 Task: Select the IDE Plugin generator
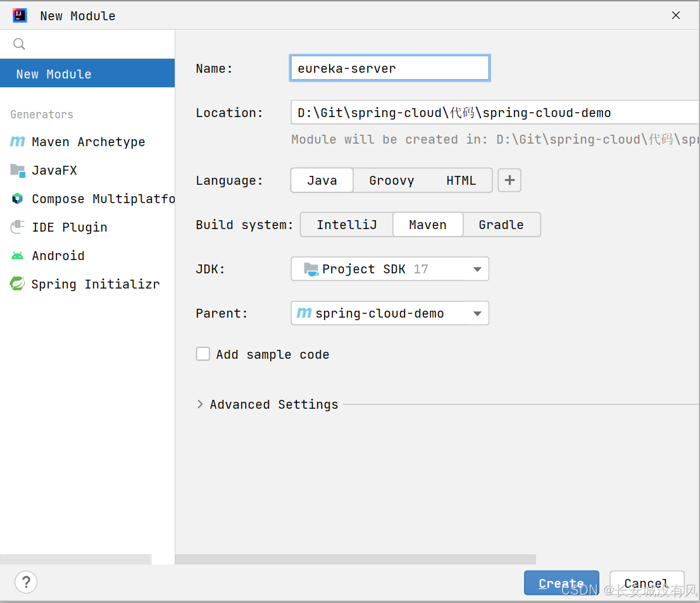point(87,227)
